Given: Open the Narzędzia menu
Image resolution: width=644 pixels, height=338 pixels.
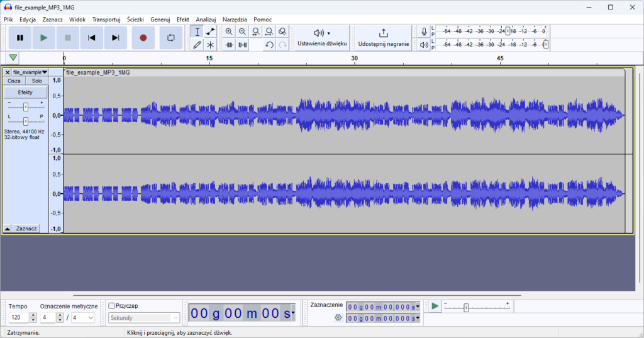Looking at the screenshot, I should (235, 20).
